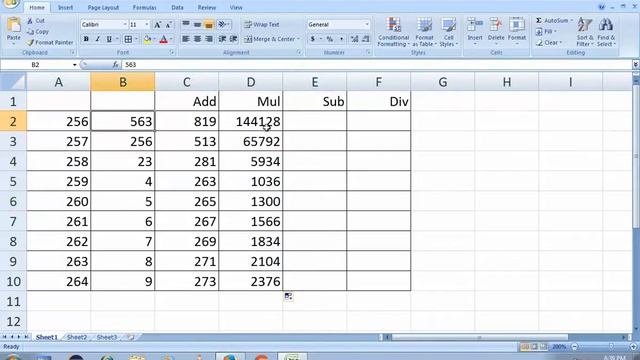Open the Clear dropdown
The image size is (640, 360).
[549, 42]
